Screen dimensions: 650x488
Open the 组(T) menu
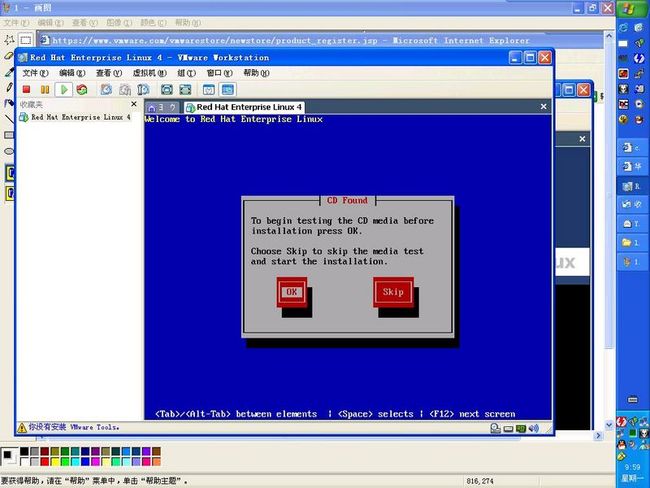point(187,73)
